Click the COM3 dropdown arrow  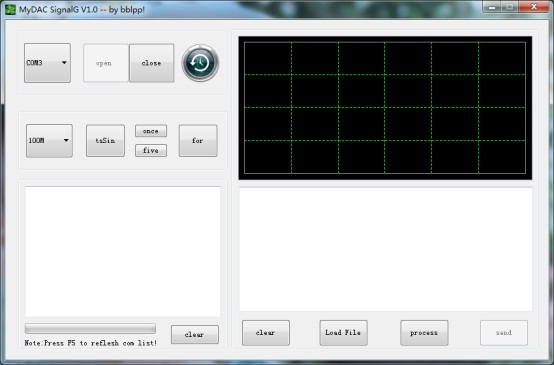[x=64, y=63]
